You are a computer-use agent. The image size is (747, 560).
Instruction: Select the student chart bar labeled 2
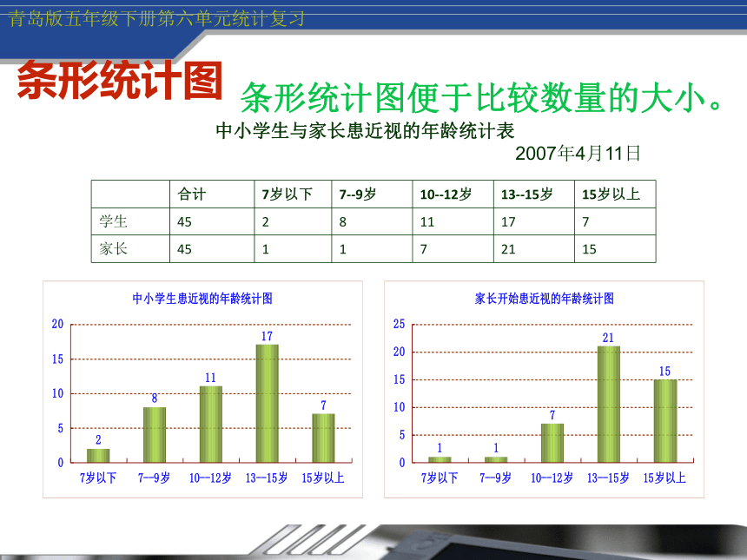(98, 456)
